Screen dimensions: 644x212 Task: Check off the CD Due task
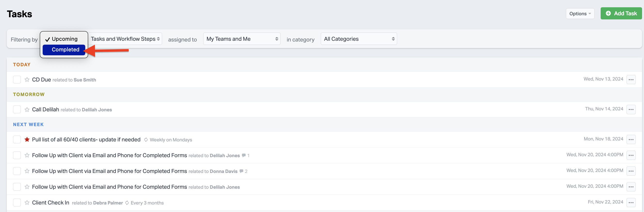pos(17,80)
